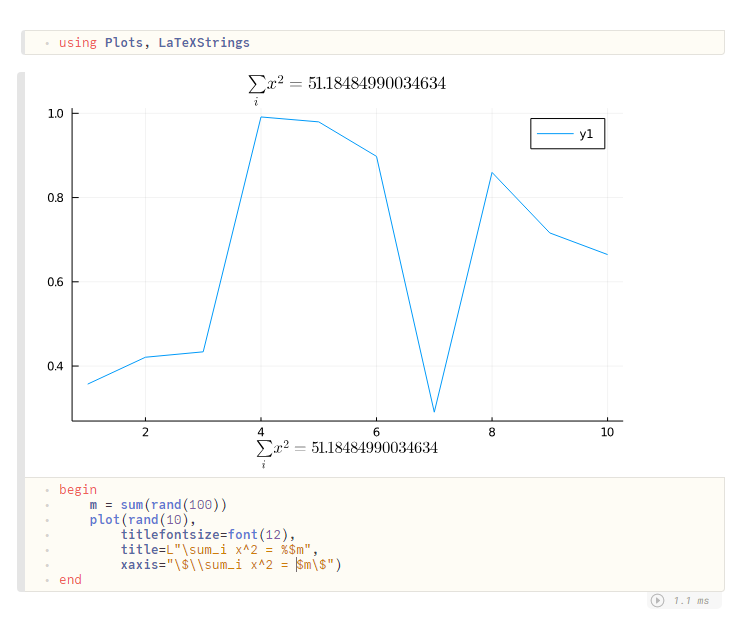Click the xaxis= code line
The height and width of the screenshot is (635, 744).
pos(231,565)
